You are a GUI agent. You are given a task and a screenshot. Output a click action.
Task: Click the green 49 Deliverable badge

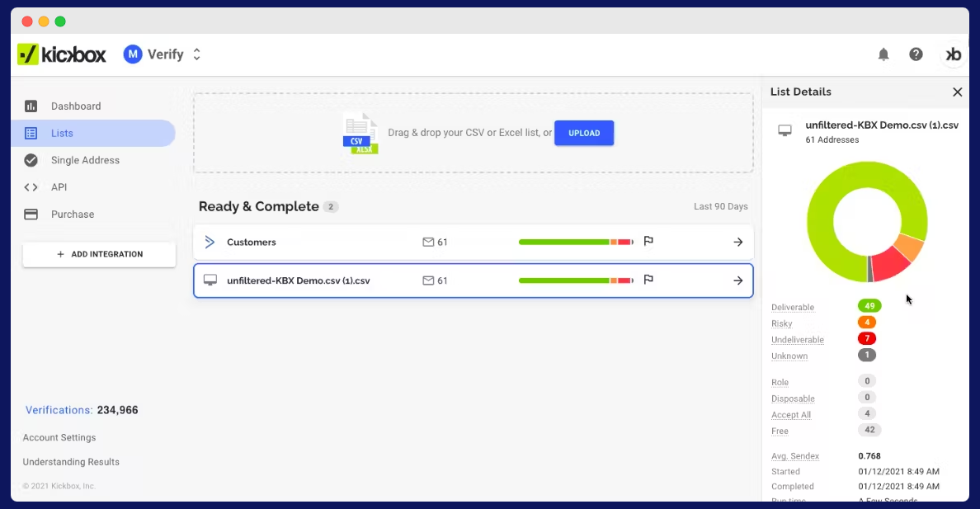click(x=869, y=306)
